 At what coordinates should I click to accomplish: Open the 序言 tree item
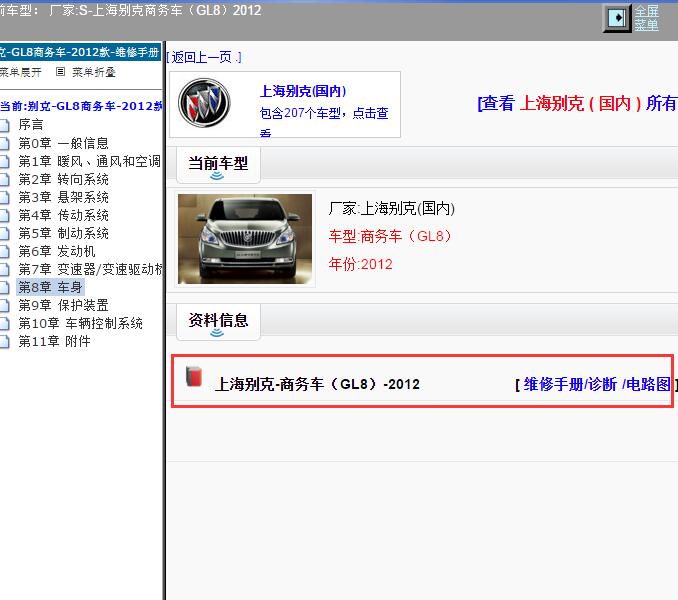pos(31,124)
